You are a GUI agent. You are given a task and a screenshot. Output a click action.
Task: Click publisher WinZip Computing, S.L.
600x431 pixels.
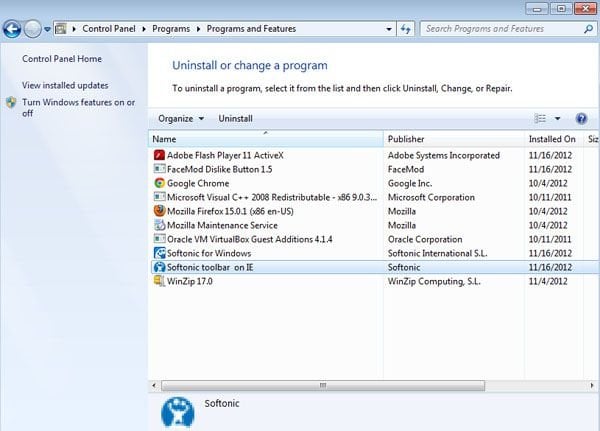[x=434, y=281]
